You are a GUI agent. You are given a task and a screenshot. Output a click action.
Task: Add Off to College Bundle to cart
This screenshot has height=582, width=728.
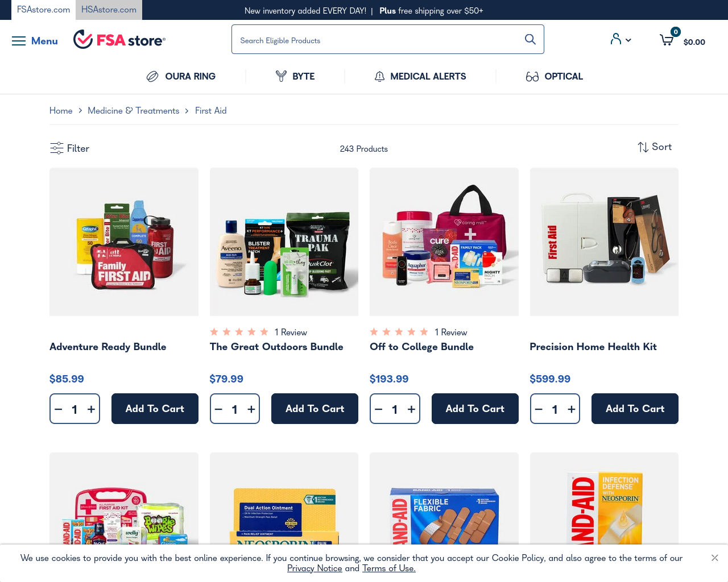point(475,409)
